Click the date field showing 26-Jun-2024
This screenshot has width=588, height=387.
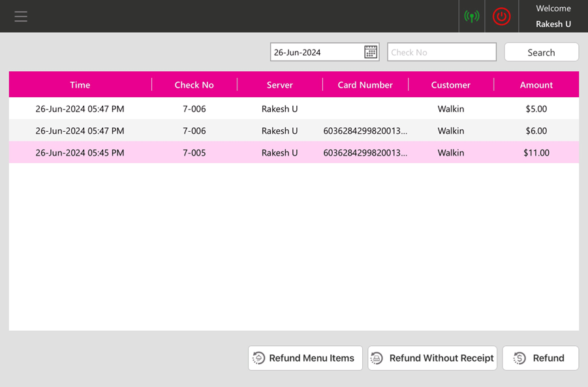[317, 52]
